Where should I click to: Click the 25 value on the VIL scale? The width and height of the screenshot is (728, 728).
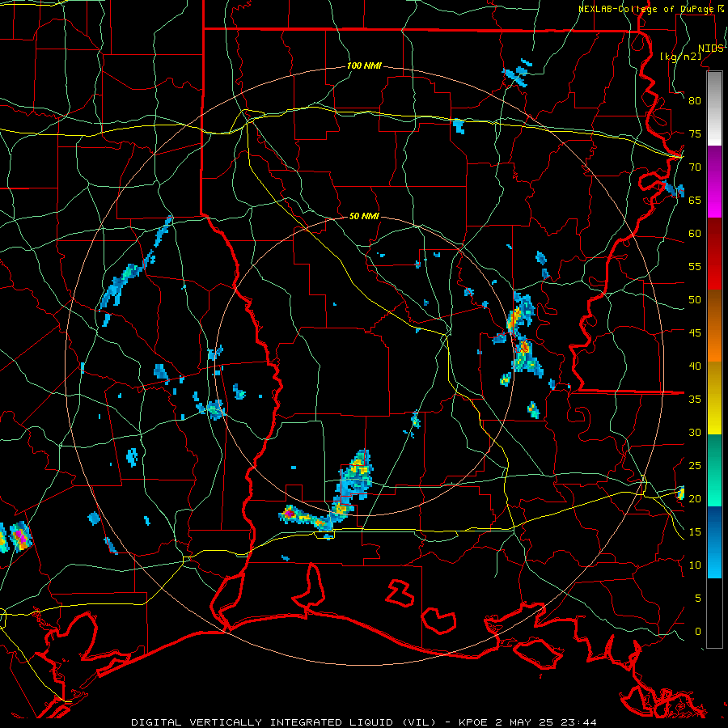coord(695,466)
